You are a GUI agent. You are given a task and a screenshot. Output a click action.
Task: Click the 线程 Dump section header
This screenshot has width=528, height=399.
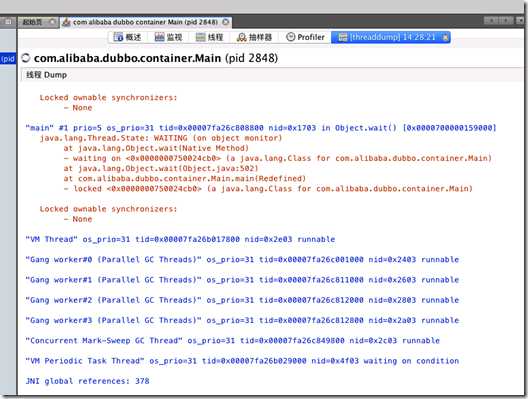46,75
